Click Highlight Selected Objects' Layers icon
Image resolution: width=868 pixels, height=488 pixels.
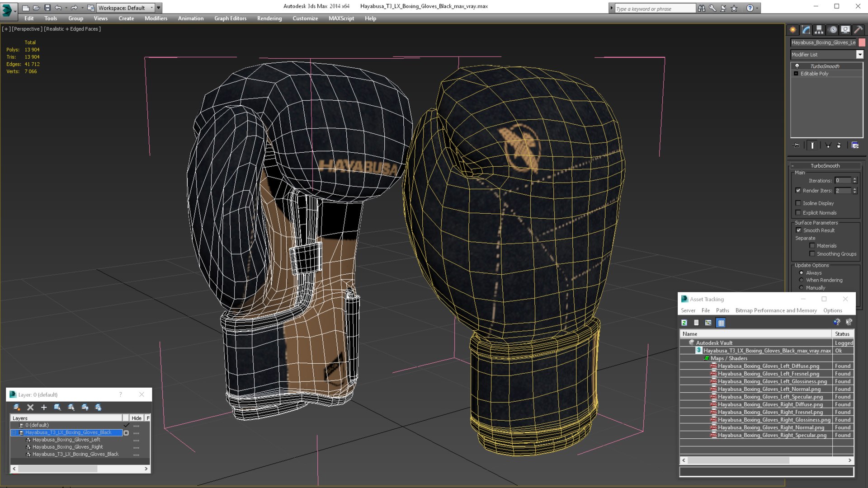point(71,407)
